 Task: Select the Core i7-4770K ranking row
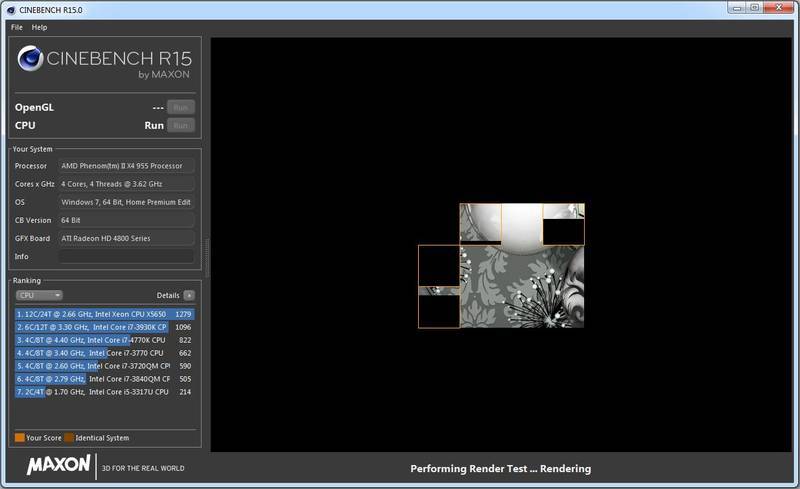pyautogui.click(x=105, y=340)
